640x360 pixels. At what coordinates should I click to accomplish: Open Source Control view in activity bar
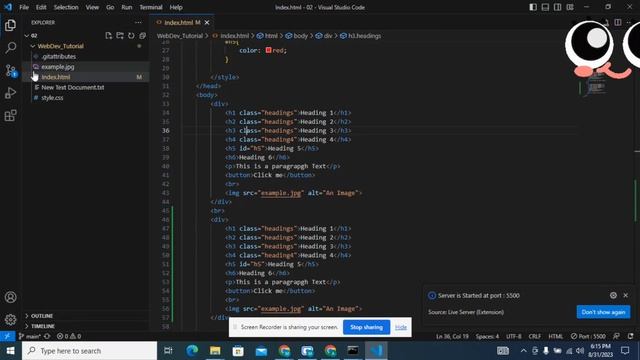(x=11, y=71)
